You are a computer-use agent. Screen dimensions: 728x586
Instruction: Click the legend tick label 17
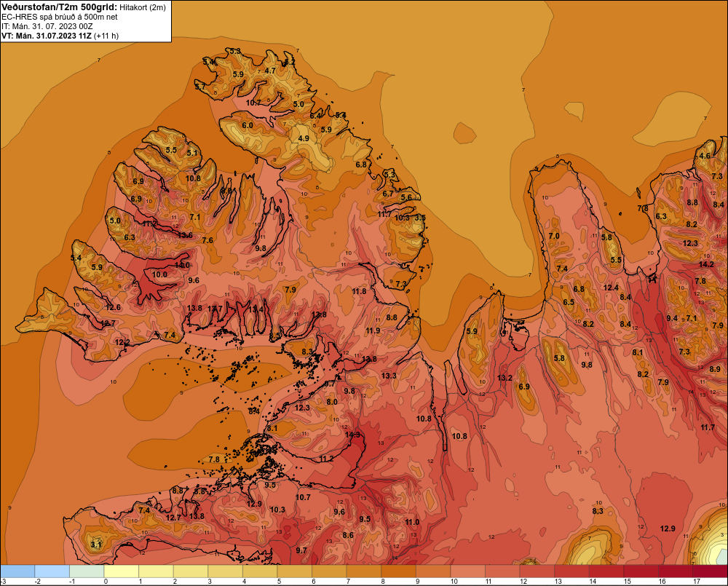click(697, 581)
